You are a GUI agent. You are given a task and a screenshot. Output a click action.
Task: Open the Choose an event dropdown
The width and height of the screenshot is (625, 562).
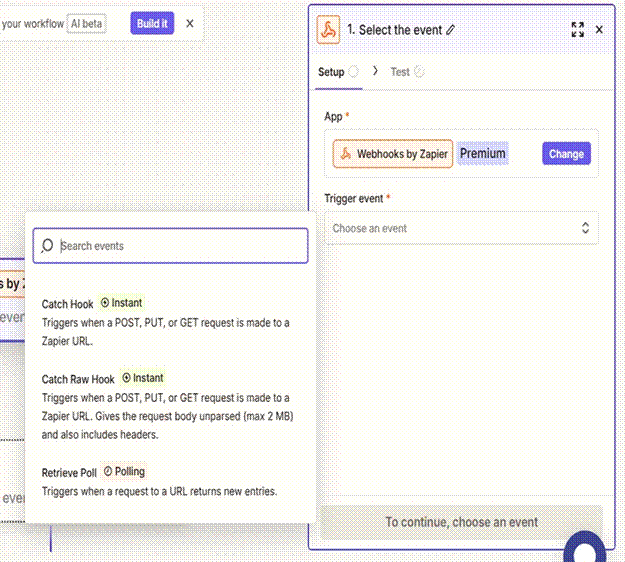click(461, 228)
